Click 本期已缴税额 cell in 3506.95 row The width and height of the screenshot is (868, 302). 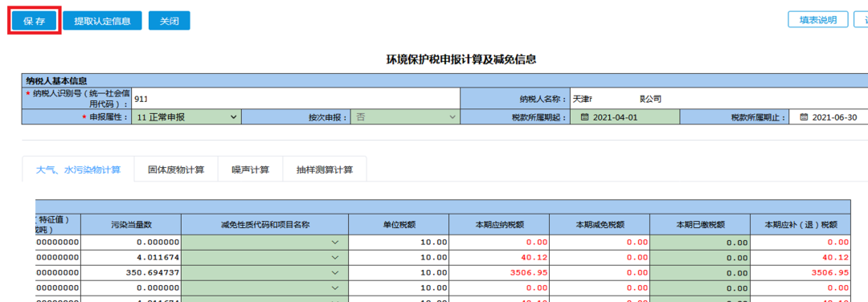[x=700, y=273]
